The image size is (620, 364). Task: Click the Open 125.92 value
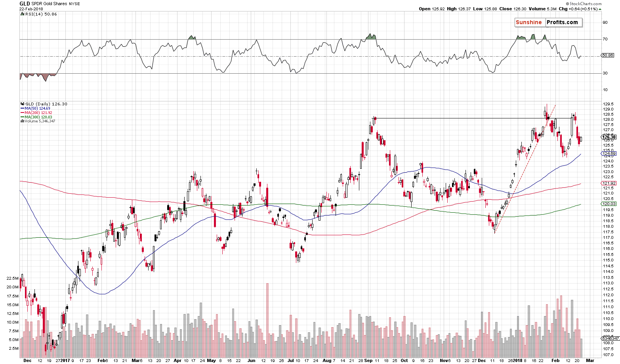431,9
